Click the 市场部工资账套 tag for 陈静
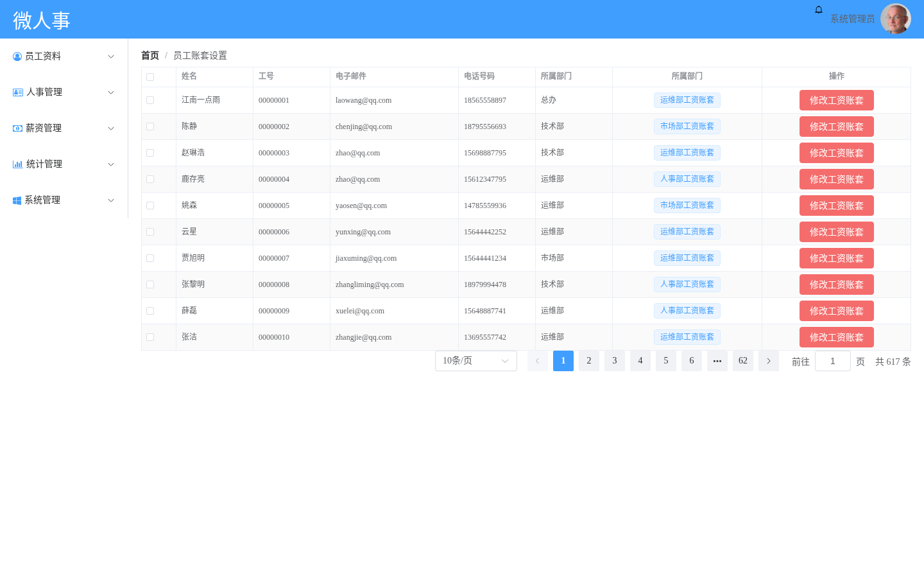The image size is (924, 578). [687, 127]
